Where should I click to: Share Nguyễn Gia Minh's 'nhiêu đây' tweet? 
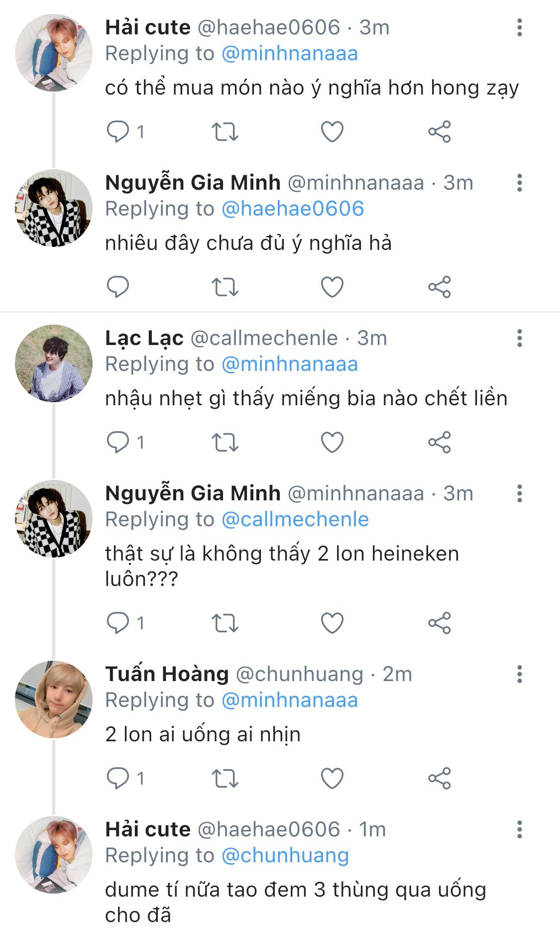(x=439, y=287)
